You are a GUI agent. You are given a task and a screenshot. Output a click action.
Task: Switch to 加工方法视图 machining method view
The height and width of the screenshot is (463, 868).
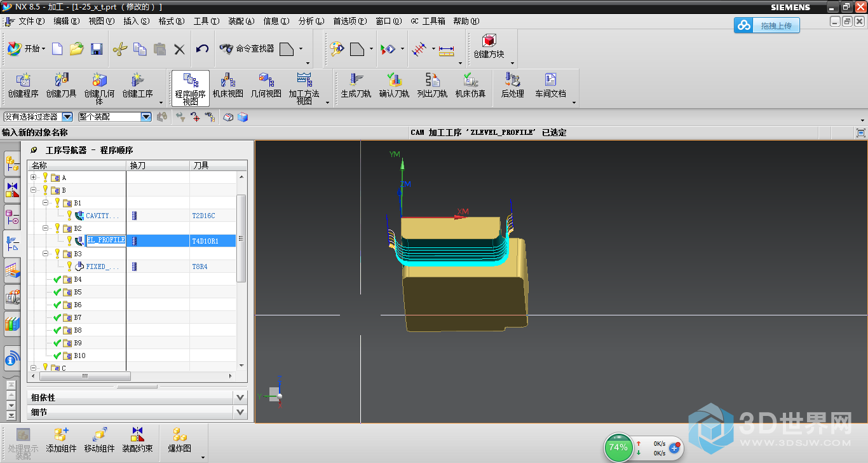304,88
